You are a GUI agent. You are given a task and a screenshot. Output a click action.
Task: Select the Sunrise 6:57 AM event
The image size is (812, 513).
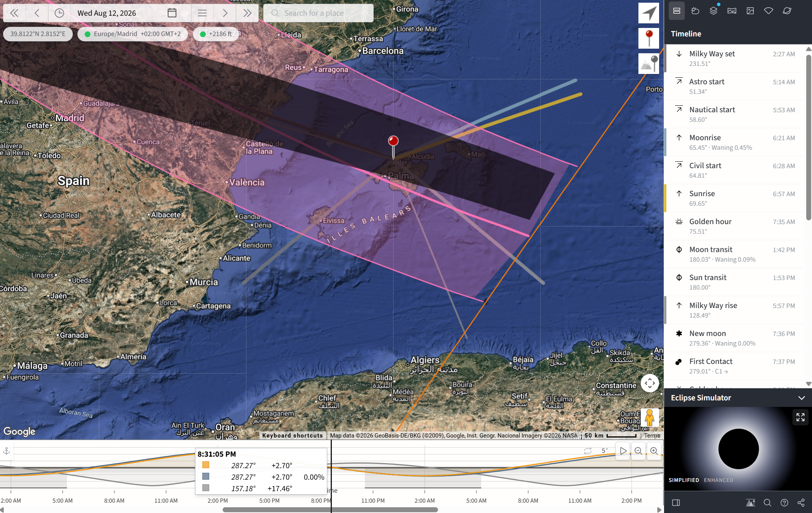click(x=734, y=198)
